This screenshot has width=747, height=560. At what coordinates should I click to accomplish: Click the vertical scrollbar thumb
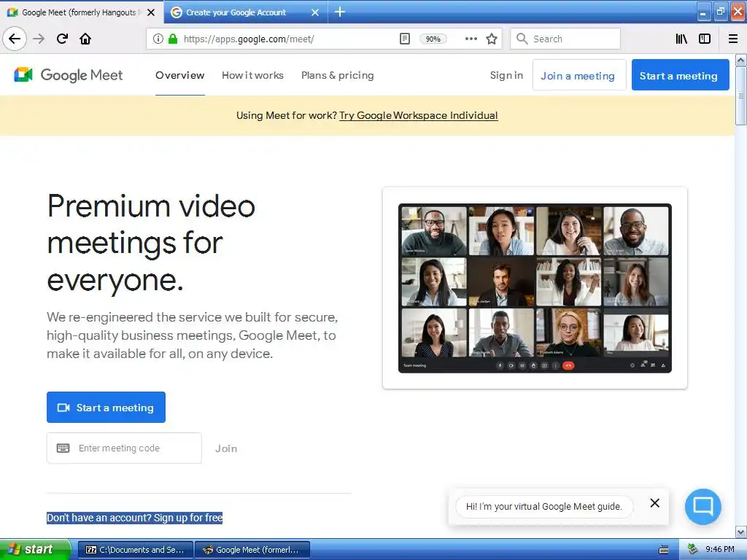pyautogui.click(x=740, y=96)
